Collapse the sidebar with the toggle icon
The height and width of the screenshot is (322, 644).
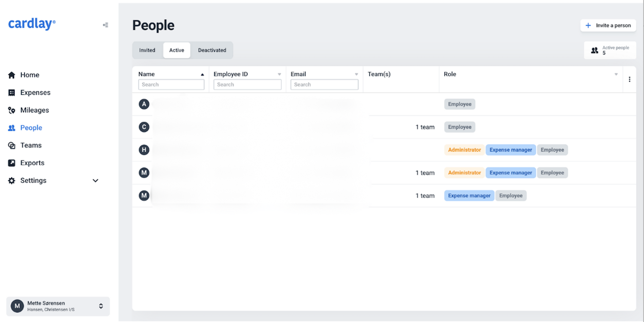point(105,25)
